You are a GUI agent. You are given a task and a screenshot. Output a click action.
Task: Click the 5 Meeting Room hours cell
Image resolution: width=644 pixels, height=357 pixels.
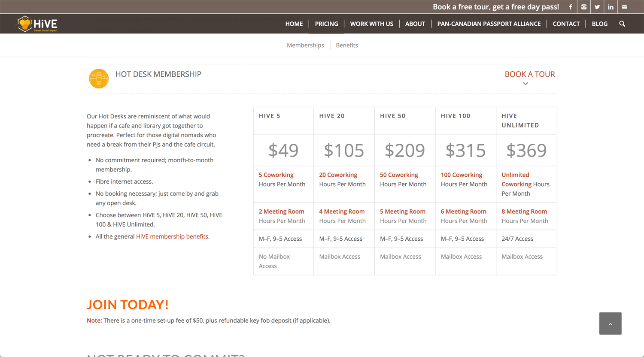(405, 216)
